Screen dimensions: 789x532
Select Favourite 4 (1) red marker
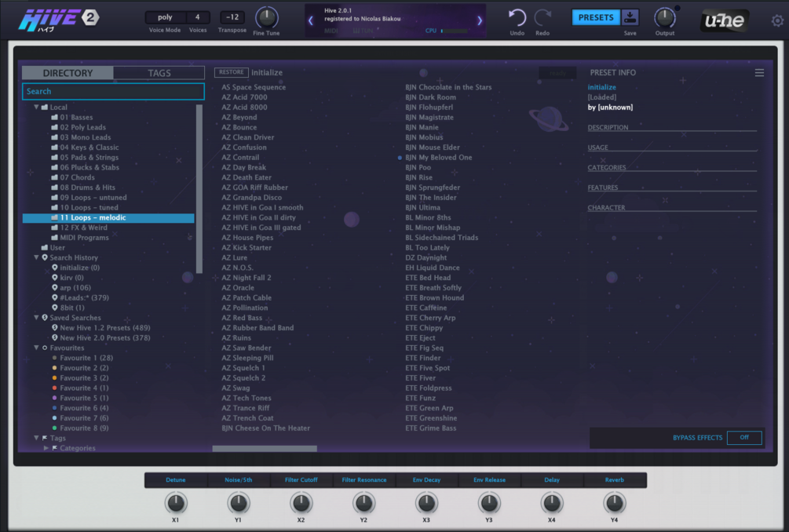point(54,388)
